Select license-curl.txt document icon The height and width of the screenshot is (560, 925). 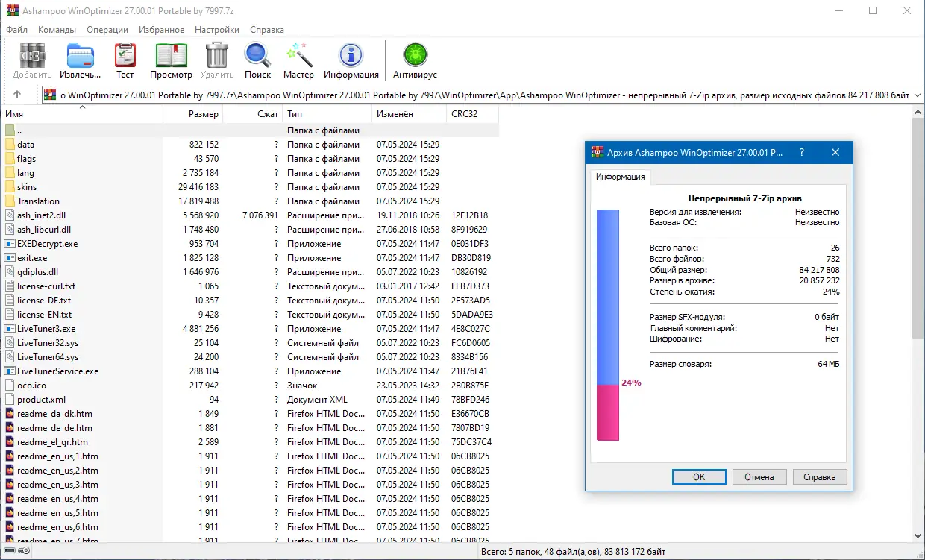(10, 286)
